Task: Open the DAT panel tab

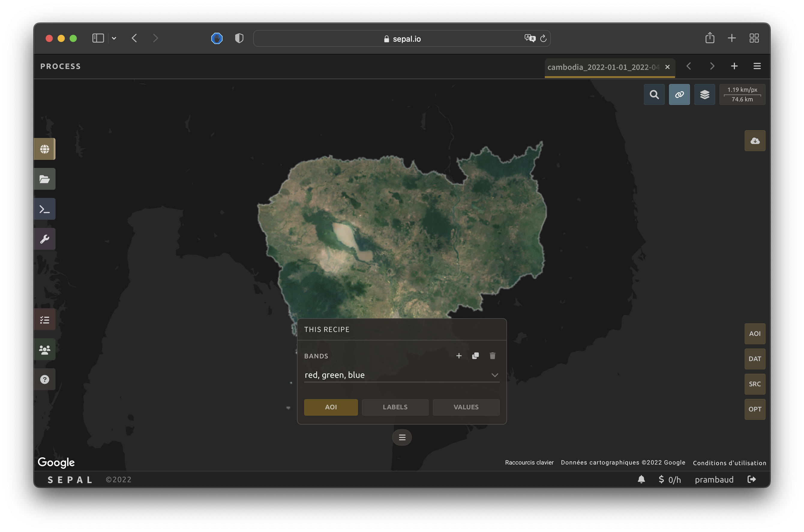Action: (754, 359)
